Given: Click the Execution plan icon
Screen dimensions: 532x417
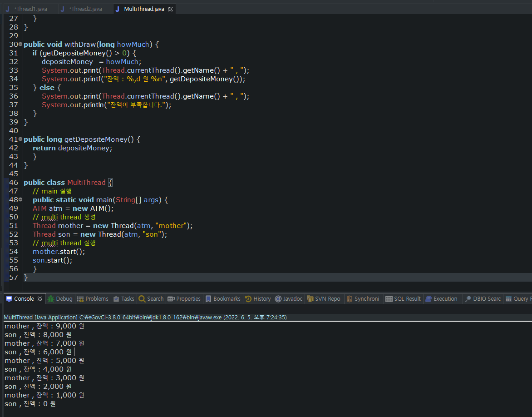Looking at the screenshot, I should 429,299.
